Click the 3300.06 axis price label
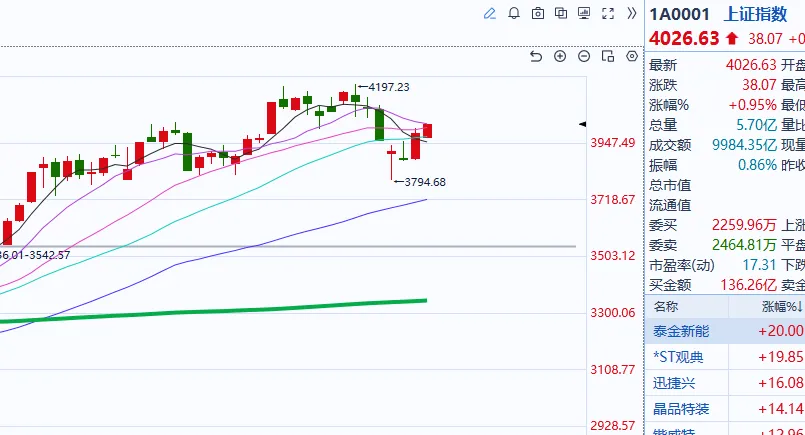Image resolution: width=805 pixels, height=435 pixels. coord(612,313)
